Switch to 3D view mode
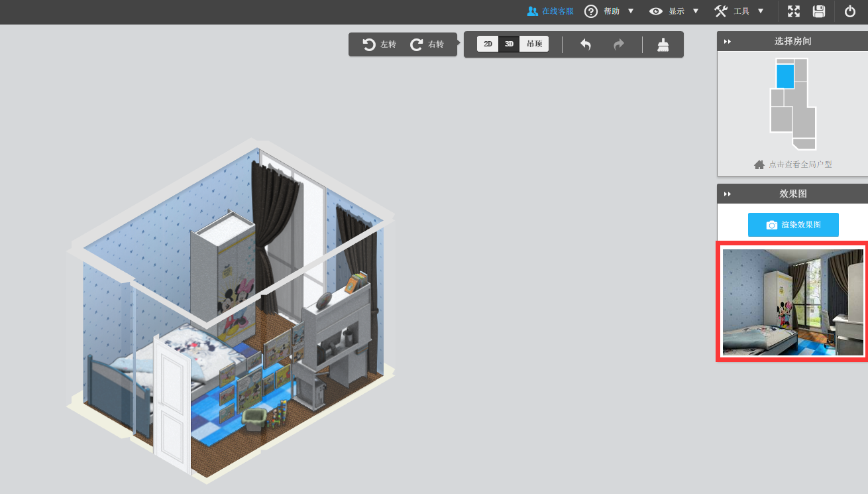 click(509, 44)
